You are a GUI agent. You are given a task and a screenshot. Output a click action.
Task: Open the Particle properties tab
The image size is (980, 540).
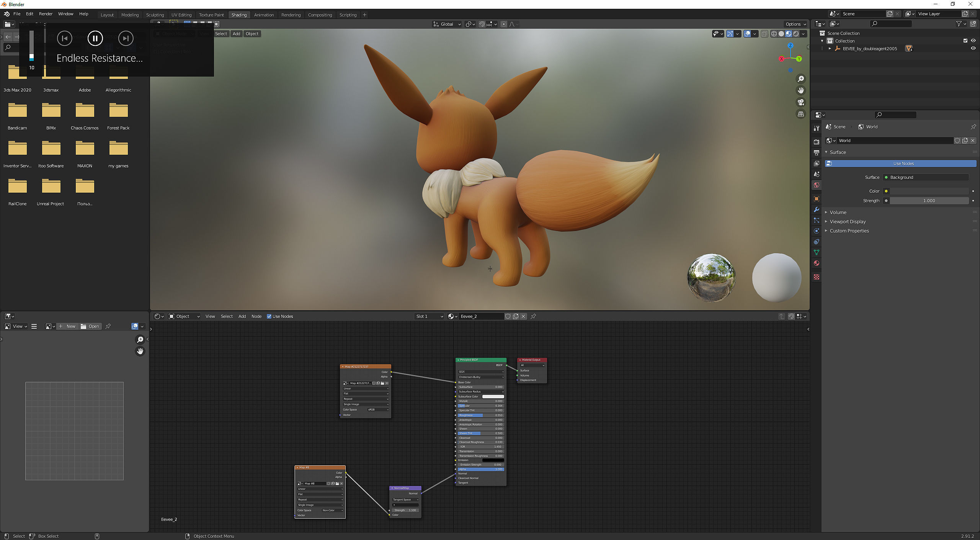tap(817, 220)
